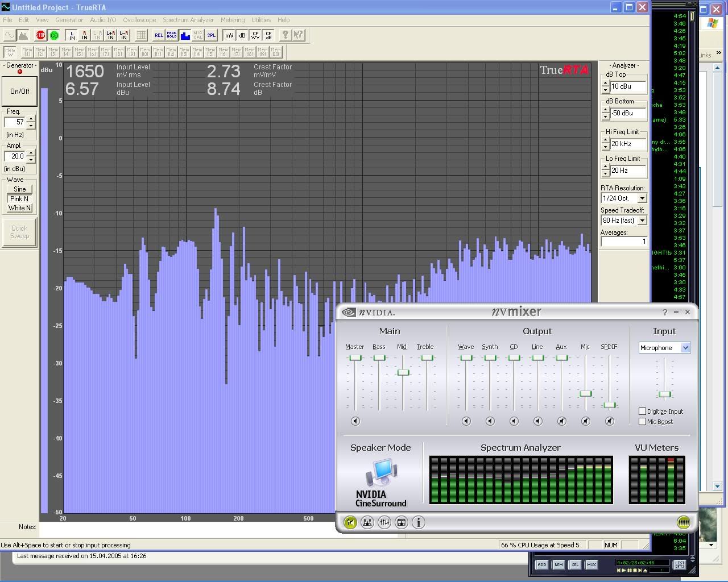
Task: Toggle the mV meter icon
Action: [x=229, y=35]
